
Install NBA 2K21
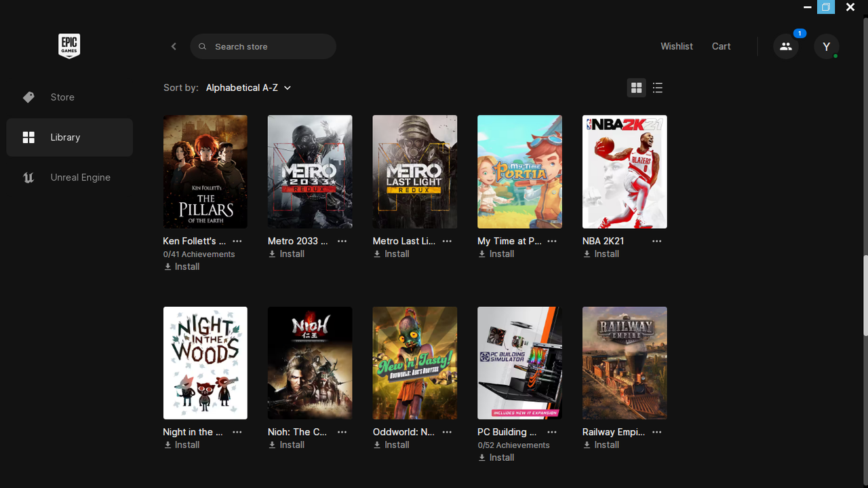tap(601, 254)
